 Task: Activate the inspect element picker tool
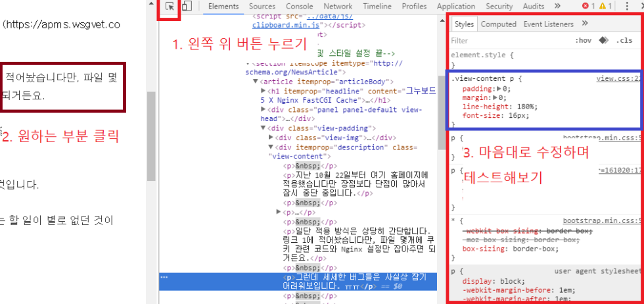pos(170,7)
